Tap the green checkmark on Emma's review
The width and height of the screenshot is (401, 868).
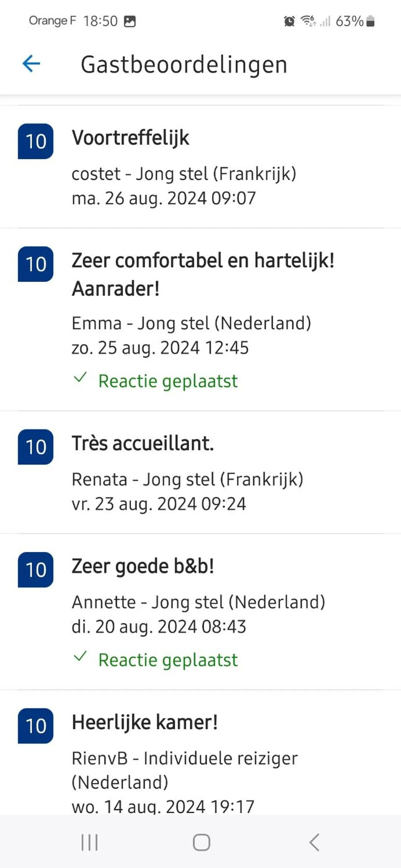click(x=80, y=378)
